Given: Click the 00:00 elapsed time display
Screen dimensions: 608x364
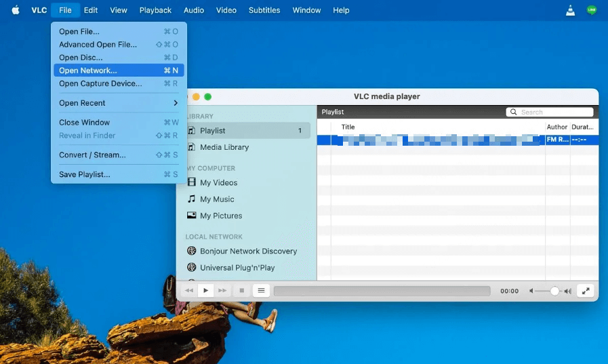Looking at the screenshot, I should click(x=509, y=291).
